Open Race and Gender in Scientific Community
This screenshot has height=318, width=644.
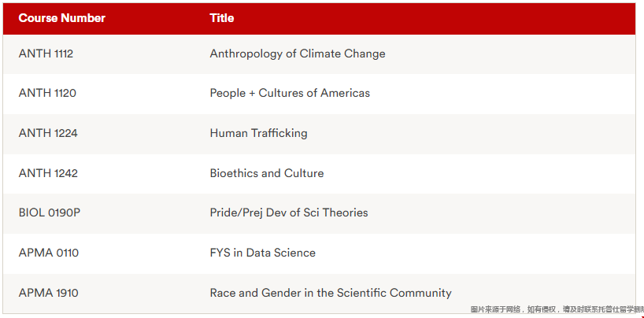coord(331,293)
